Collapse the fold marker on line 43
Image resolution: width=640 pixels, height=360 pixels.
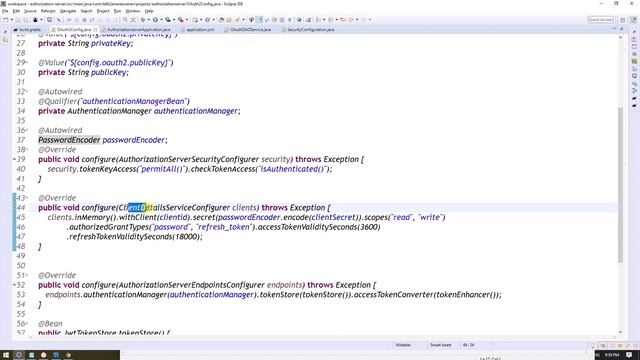(x=27, y=198)
